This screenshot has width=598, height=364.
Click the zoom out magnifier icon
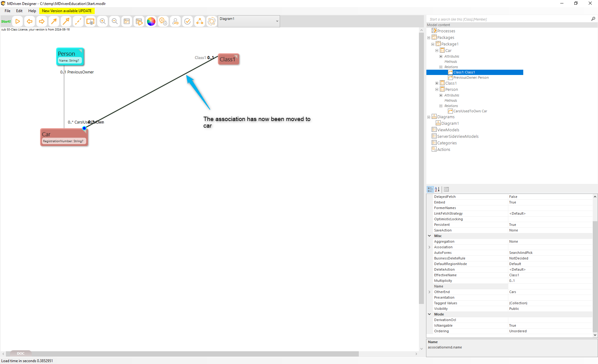(115, 21)
